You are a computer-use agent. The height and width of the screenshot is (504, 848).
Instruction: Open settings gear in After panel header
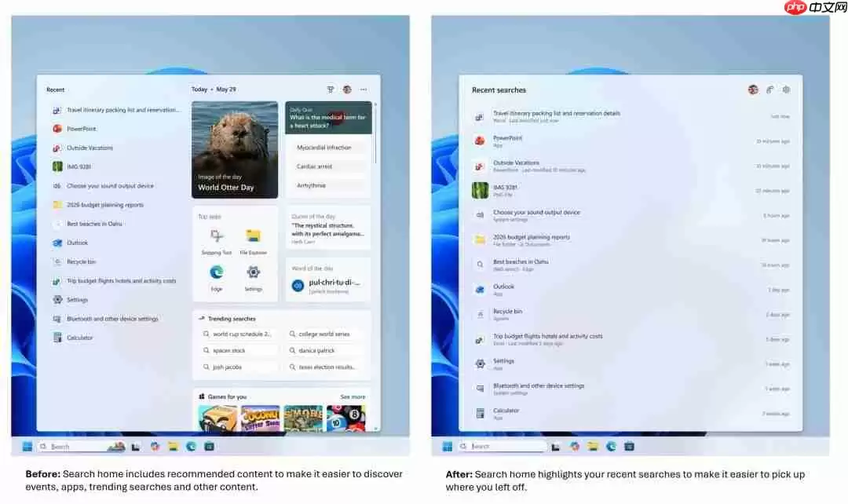click(x=786, y=89)
